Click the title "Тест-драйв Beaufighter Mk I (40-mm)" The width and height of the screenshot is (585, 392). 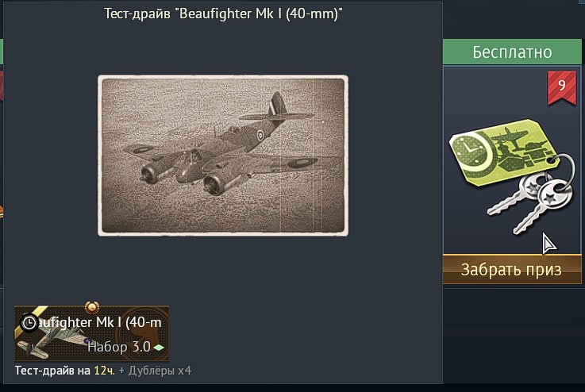[x=223, y=14]
